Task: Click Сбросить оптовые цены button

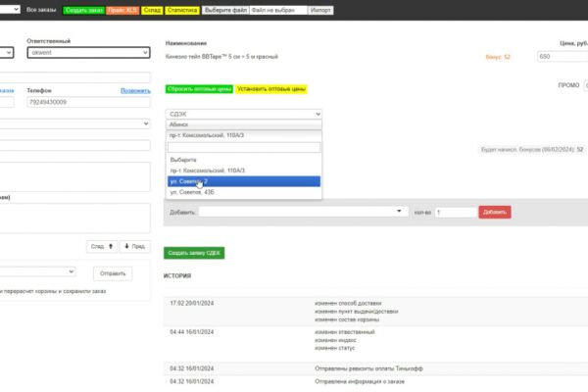Action: click(199, 89)
